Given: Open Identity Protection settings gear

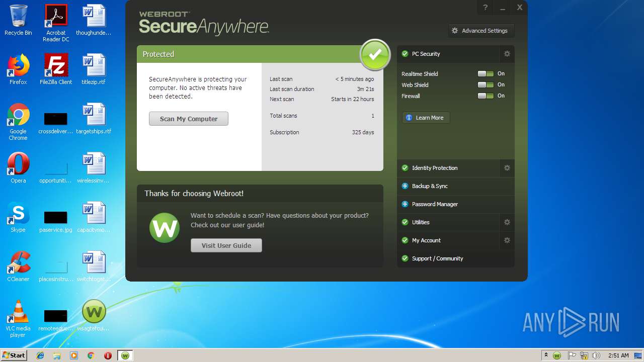Looking at the screenshot, I should pyautogui.click(x=507, y=168).
